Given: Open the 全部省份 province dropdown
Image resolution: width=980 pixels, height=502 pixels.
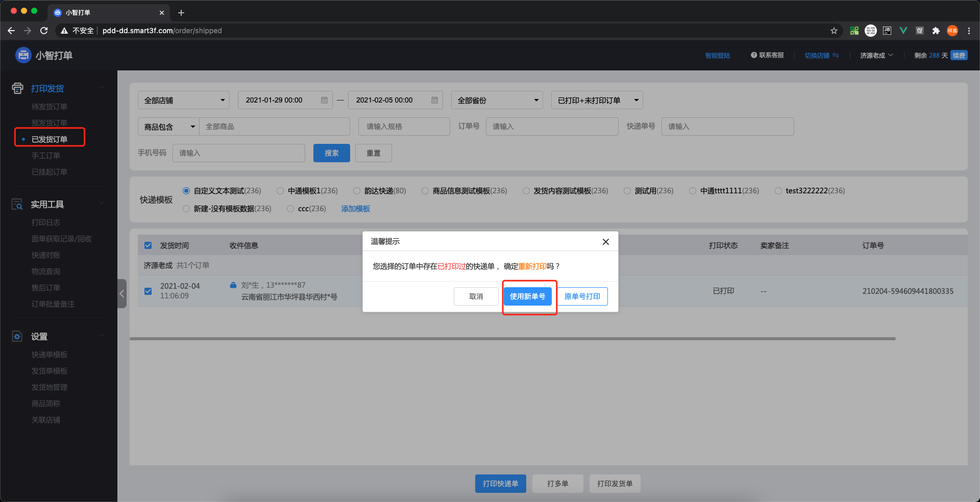Looking at the screenshot, I should point(497,100).
